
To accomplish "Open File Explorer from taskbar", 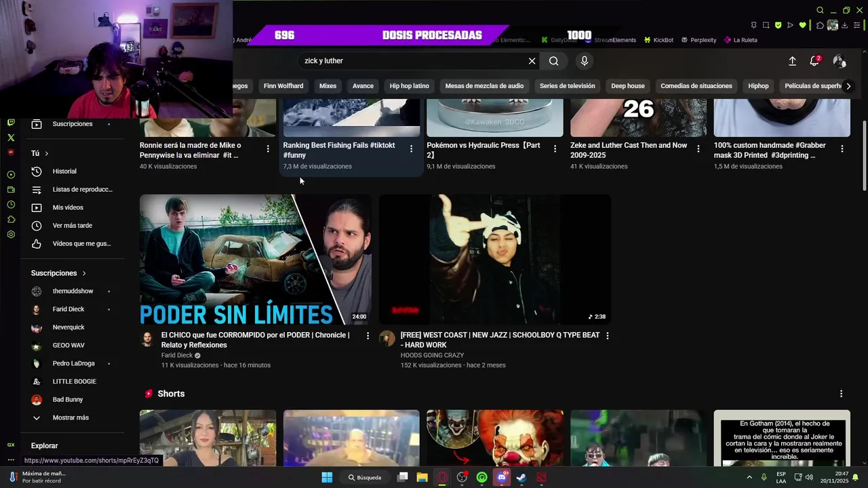I will click(422, 477).
